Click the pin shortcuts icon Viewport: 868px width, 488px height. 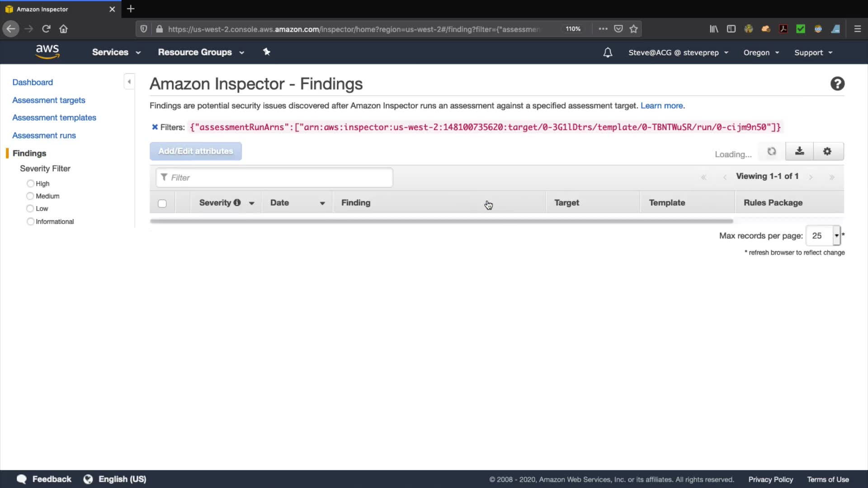tap(267, 52)
